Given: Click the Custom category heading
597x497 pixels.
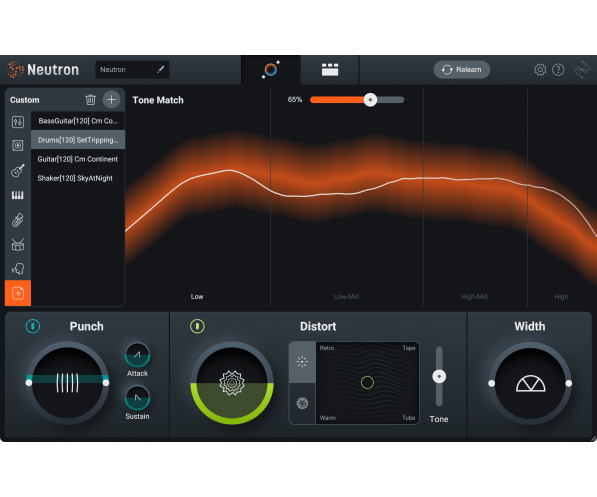Looking at the screenshot, I should pyautogui.click(x=25, y=100).
